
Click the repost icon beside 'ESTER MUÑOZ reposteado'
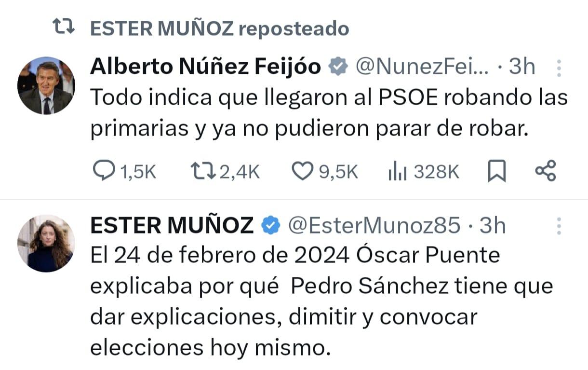tap(64, 28)
